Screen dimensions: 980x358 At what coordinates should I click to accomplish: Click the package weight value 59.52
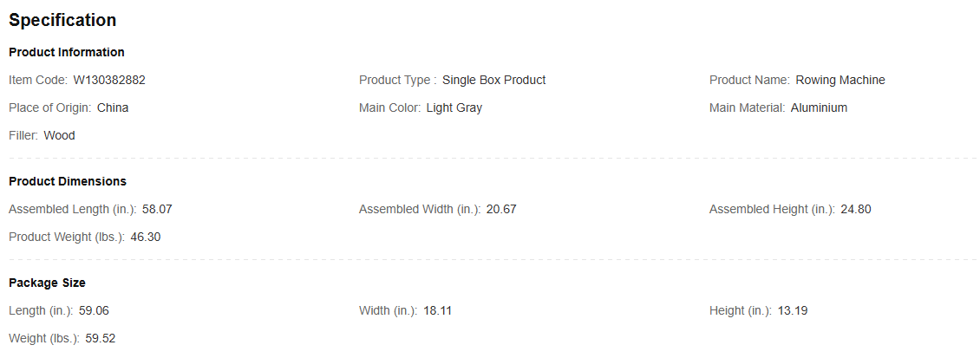pos(101,338)
